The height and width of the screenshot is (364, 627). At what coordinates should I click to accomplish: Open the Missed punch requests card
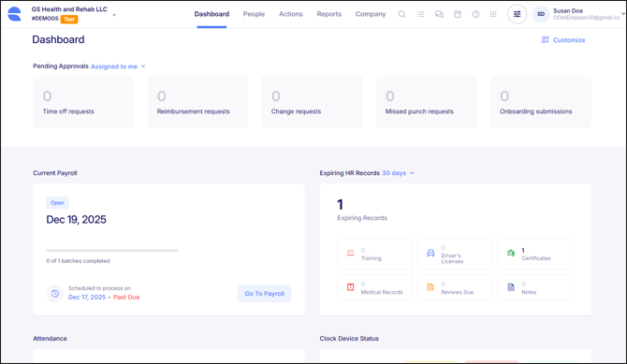pyautogui.click(x=426, y=102)
